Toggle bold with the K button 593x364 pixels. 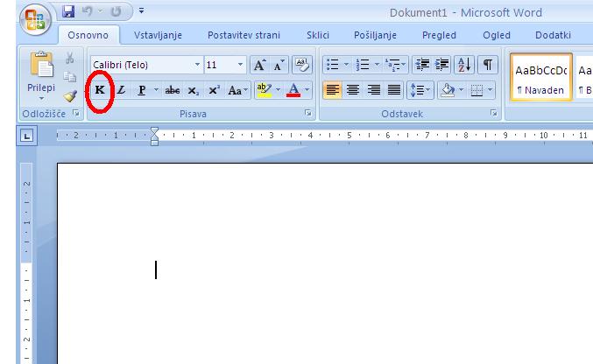point(100,90)
